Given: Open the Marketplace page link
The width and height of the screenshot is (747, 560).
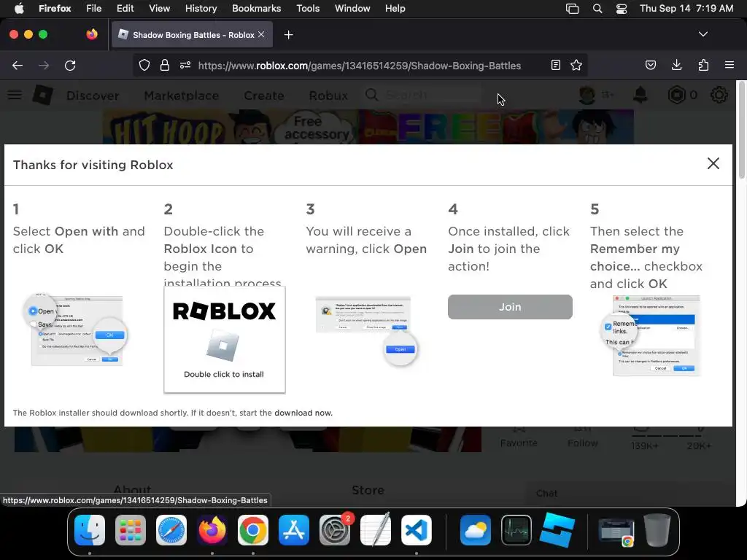Looking at the screenshot, I should pyautogui.click(x=181, y=96).
